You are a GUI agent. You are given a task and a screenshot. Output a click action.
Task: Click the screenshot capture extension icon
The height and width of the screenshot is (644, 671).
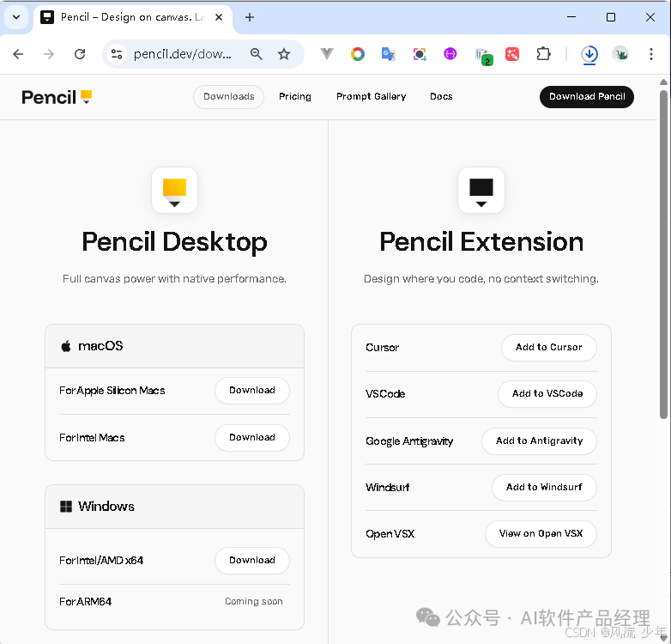(x=420, y=54)
